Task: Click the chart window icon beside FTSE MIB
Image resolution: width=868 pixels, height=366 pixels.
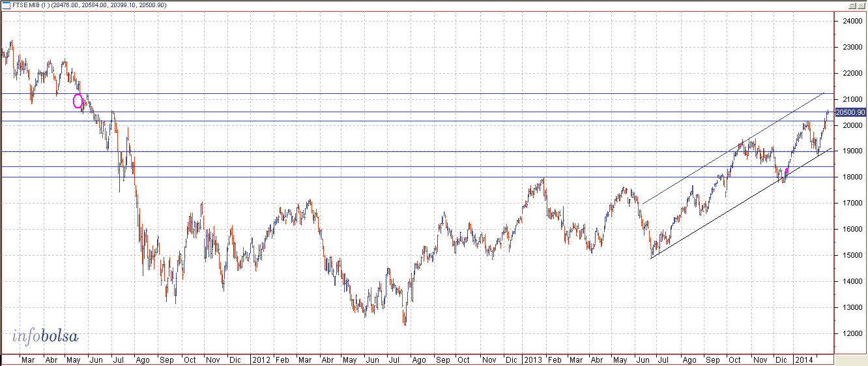Action: pyautogui.click(x=6, y=5)
